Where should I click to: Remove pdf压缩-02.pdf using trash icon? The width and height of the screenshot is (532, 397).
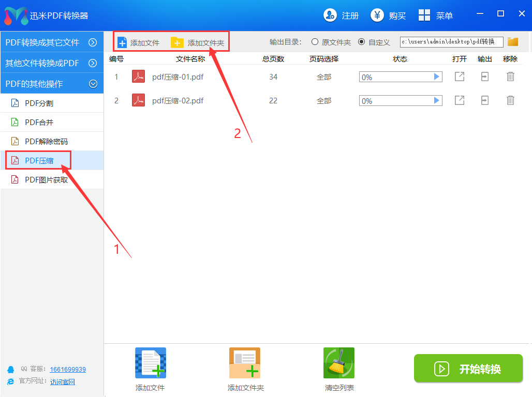pos(510,100)
